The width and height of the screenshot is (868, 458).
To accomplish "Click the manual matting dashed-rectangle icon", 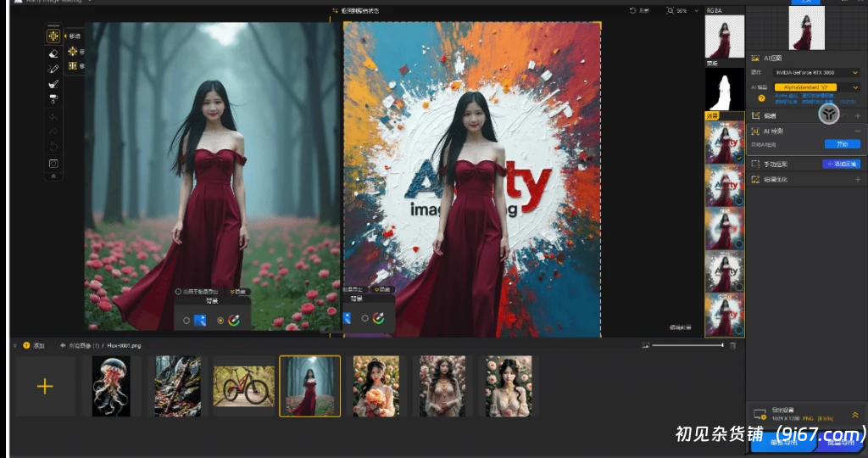I will click(755, 164).
